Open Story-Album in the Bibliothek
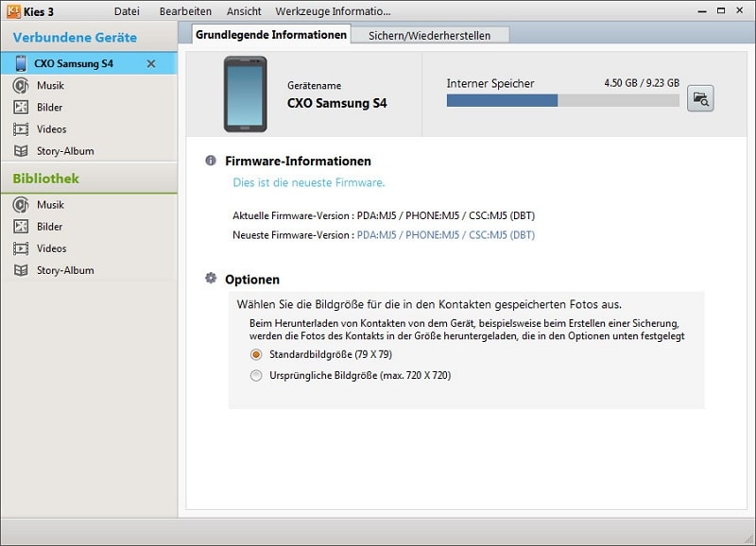The width and height of the screenshot is (756, 546). click(x=89, y=270)
